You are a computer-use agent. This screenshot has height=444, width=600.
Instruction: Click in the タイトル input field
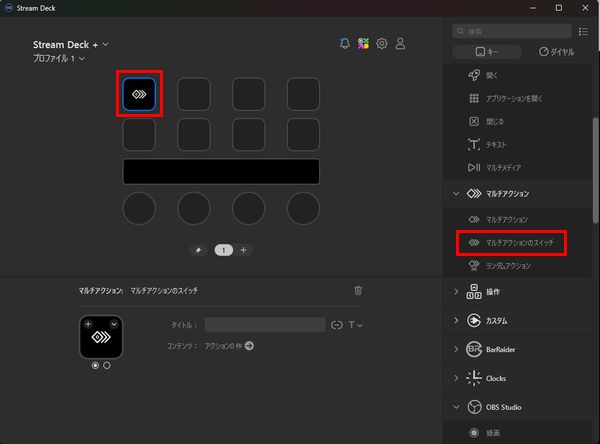click(x=265, y=325)
